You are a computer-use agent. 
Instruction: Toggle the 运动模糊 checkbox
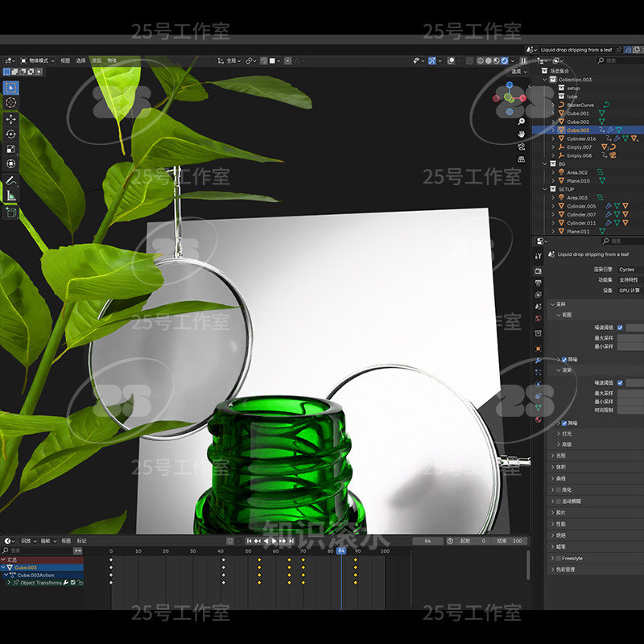[x=558, y=501]
